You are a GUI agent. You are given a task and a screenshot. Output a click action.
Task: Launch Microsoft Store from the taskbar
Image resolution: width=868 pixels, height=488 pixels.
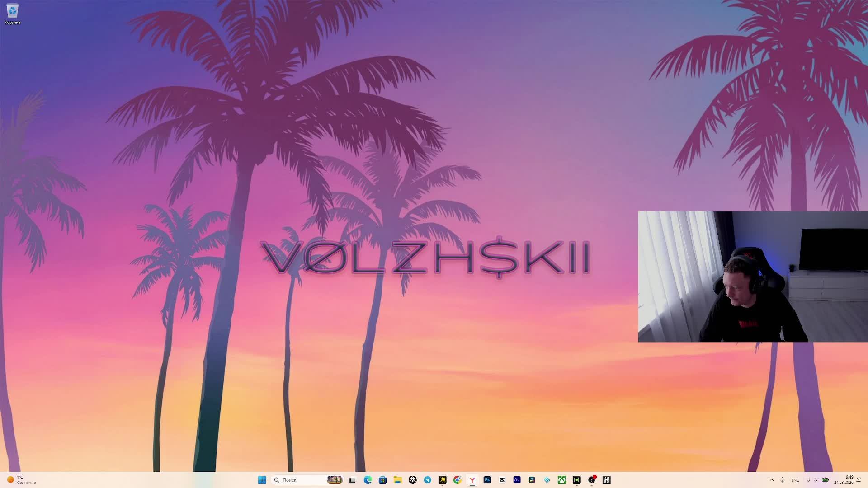[x=382, y=480]
